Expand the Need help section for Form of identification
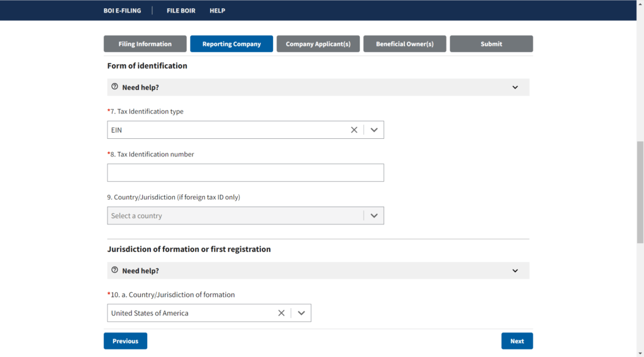Screen dimensions: 644x357 [x=318, y=87]
